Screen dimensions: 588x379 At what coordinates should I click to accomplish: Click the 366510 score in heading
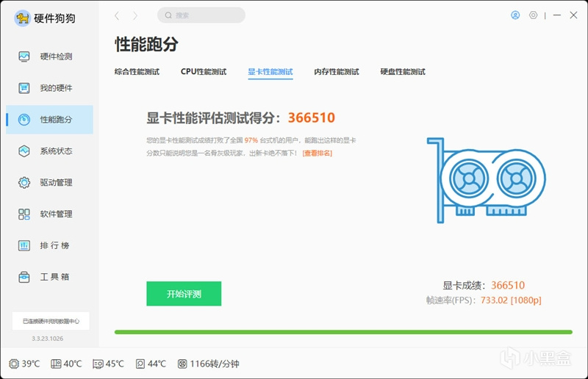[x=311, y=118]
